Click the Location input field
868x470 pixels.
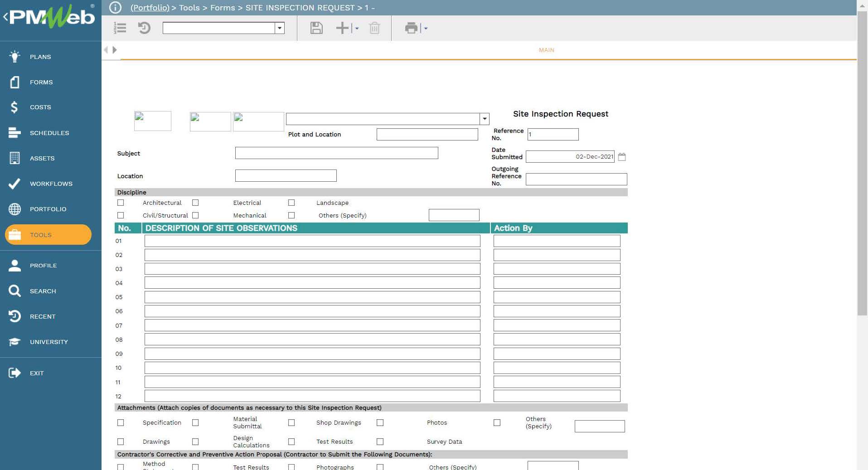coord(286,176)
